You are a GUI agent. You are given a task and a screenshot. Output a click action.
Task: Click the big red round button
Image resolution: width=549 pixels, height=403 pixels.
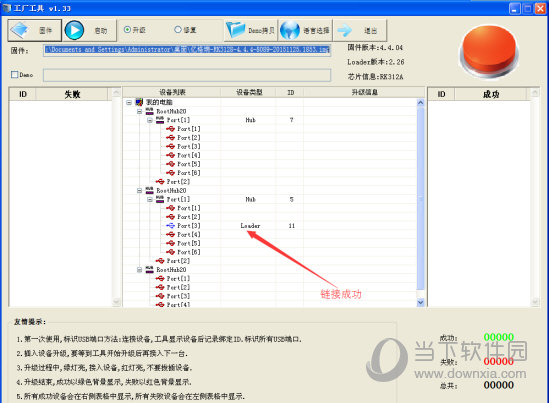(489, 51)
